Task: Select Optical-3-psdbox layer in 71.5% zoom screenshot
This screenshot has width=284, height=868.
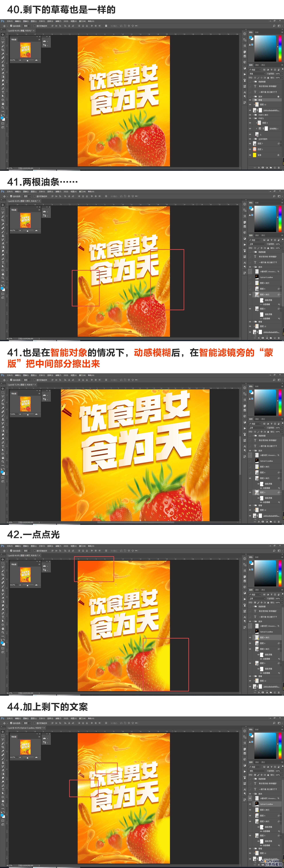Action: coord(267,461)
